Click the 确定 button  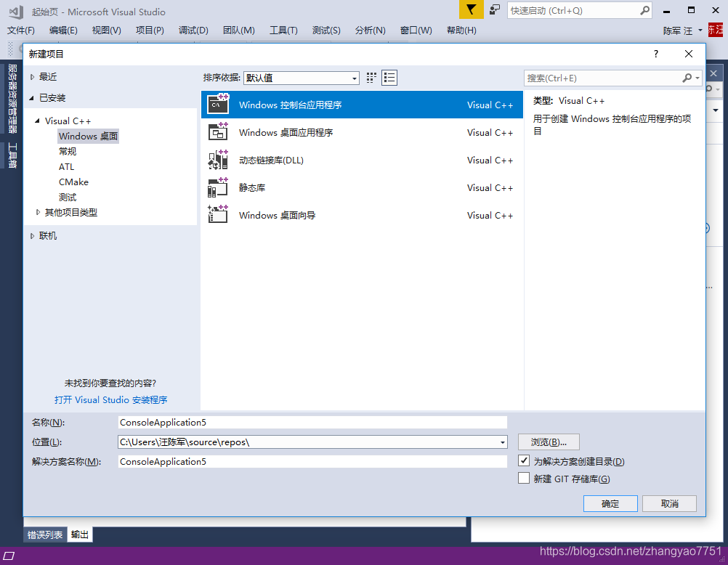[x=610, y=504]
